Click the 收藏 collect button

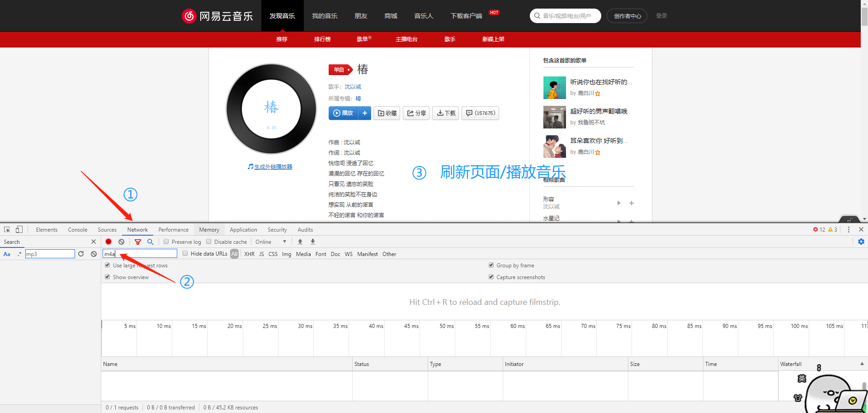click(387, 113)
